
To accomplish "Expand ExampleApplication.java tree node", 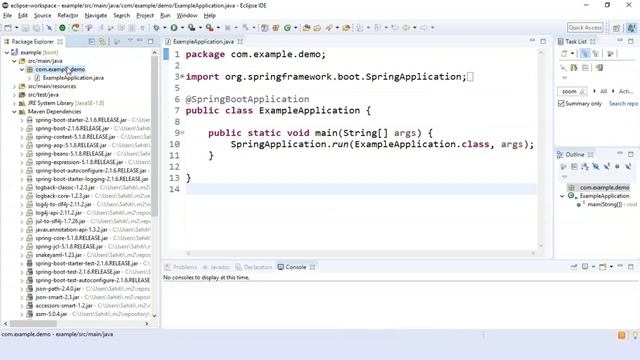I will point(29,78).
